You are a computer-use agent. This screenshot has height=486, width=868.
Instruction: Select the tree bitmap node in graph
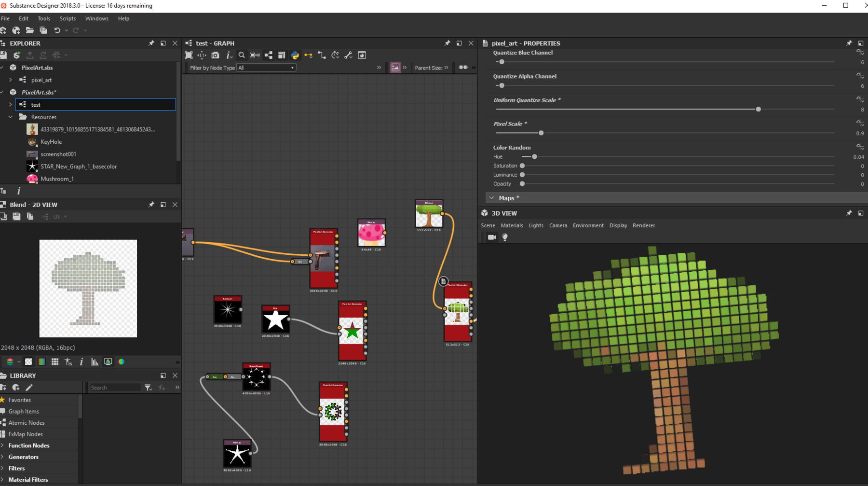pos(429,214)
